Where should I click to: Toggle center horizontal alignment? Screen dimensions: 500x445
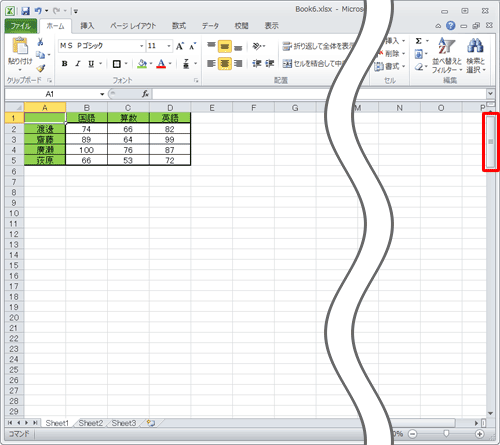coord(225,63)
